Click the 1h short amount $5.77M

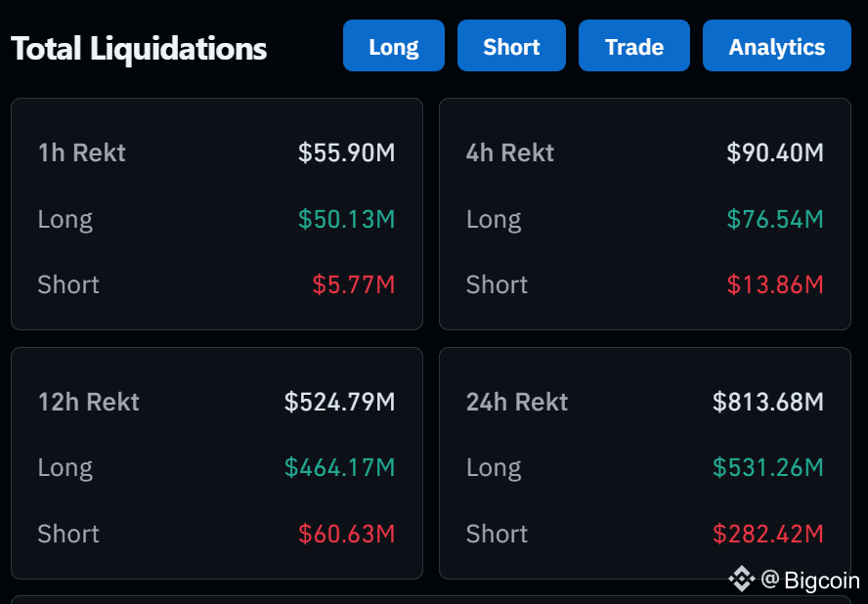click(354, 284)
